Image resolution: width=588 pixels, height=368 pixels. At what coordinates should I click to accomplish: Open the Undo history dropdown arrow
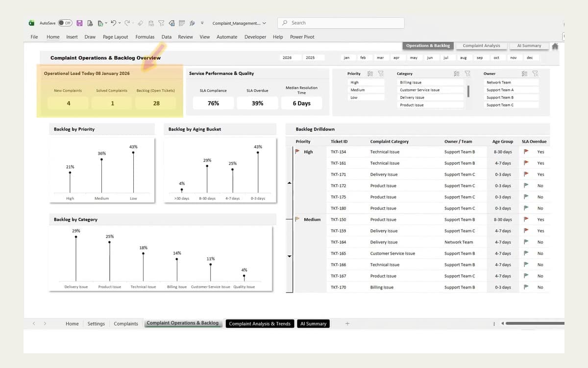pyautogui.click(x=120, y=23)
